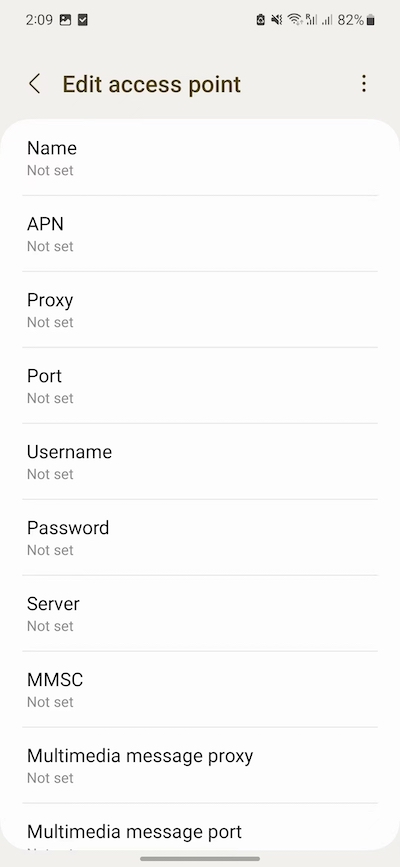Tap the back arrow icon
The image size is (400, 867).
[x=34, y=84]
